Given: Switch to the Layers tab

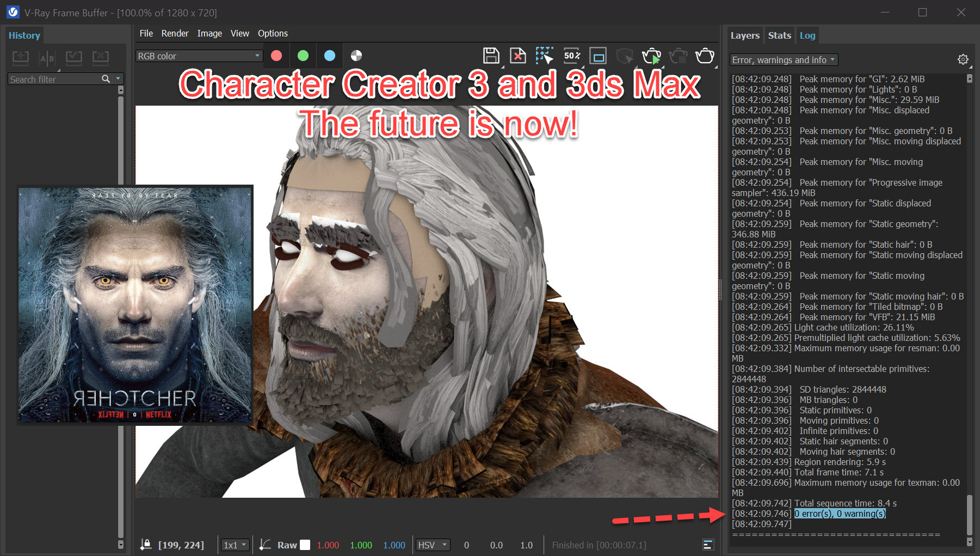Looking at the screenshot, I should point(744,35).
